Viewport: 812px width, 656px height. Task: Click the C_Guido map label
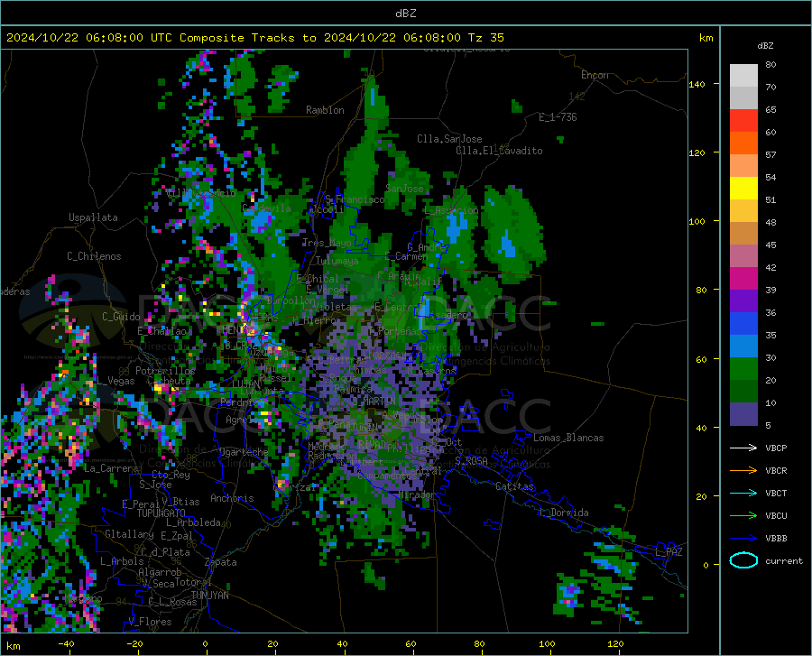click(121, 317)
